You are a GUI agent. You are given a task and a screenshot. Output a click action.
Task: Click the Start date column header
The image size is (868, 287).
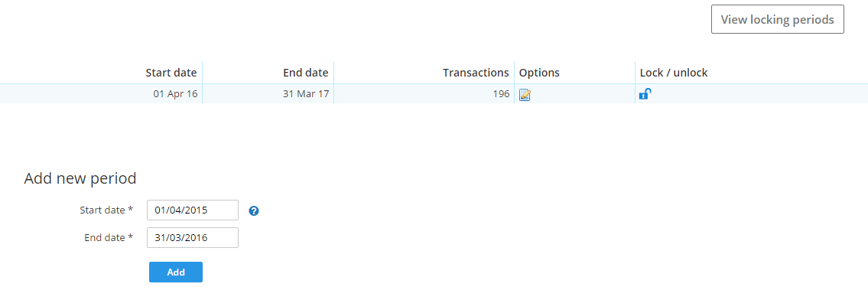coord(171,73)
